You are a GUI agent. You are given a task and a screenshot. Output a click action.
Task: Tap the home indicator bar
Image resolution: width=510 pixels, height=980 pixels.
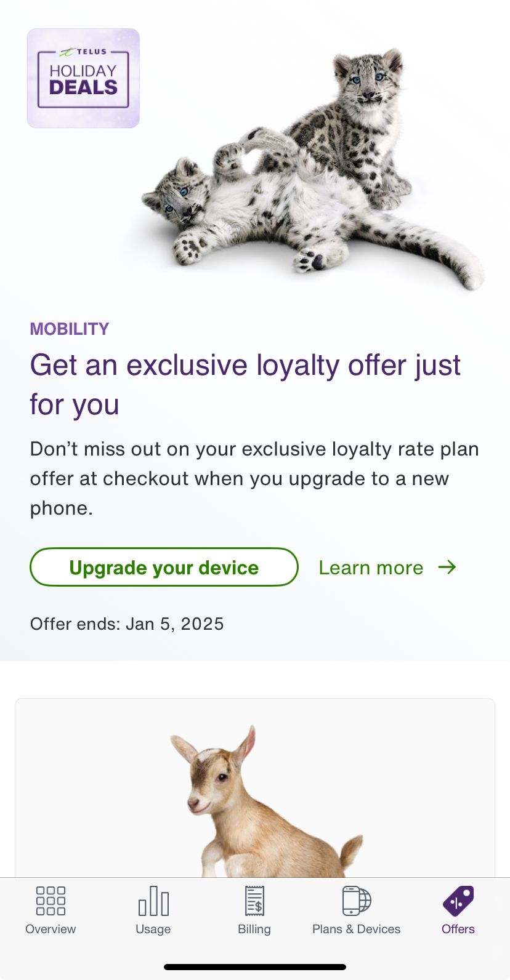tap(255, 967)
